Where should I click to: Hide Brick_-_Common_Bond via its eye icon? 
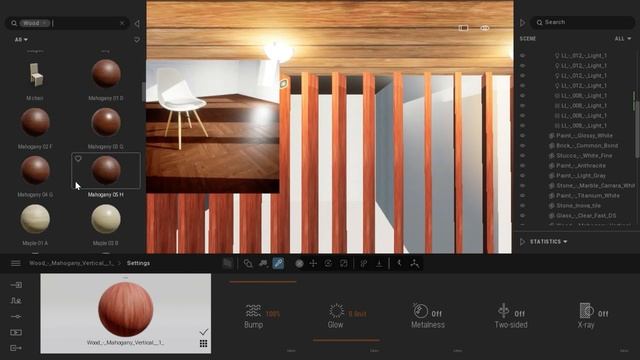pos(523,145)
